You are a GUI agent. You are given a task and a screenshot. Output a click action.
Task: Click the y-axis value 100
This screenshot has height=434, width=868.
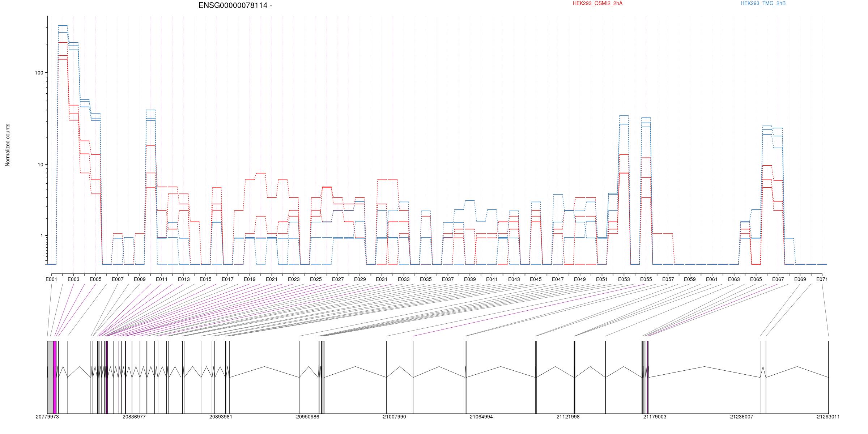[39, 73]
